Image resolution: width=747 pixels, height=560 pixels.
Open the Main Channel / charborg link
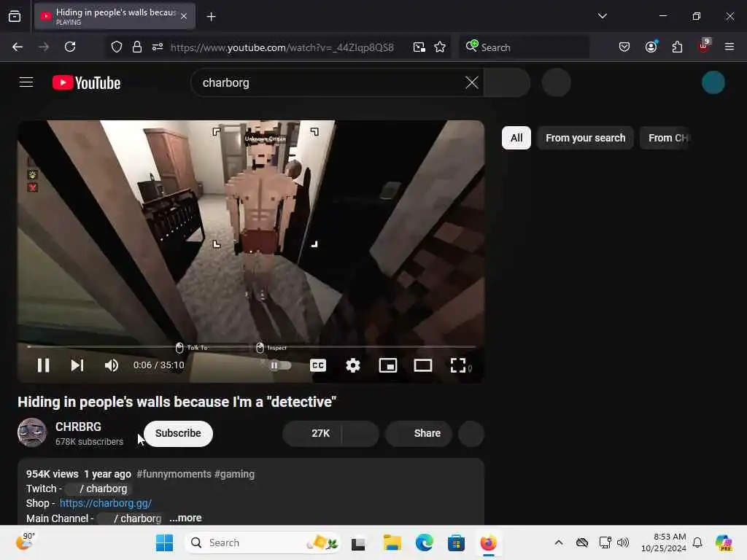130,518
